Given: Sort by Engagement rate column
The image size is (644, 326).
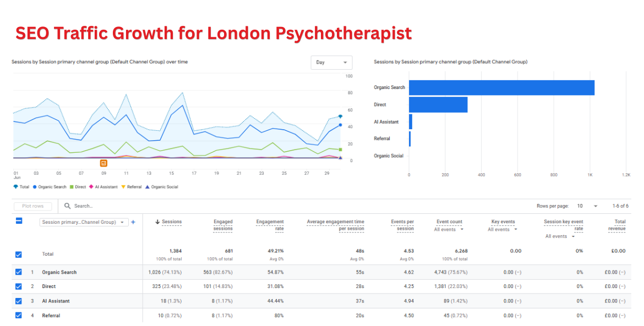Looking at the screenshot, I should (x=270, y=225).
